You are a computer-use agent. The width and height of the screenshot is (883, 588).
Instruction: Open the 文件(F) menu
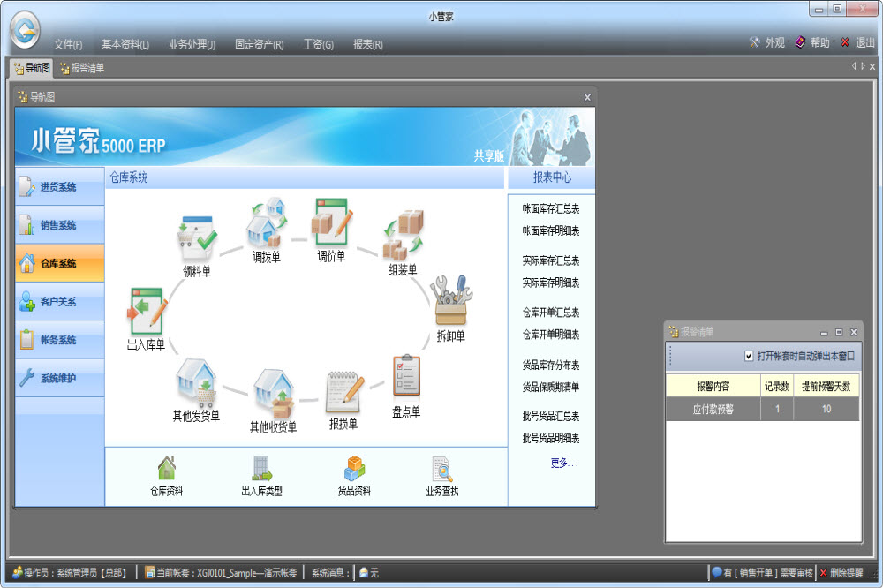pos(68,44)
